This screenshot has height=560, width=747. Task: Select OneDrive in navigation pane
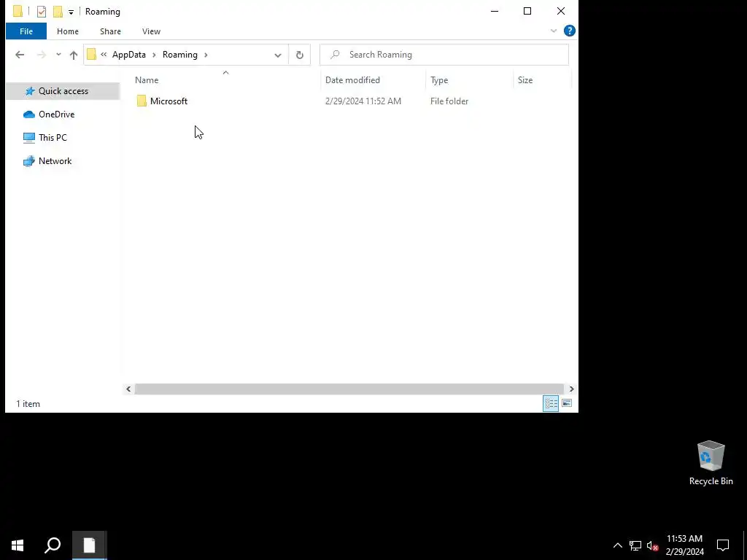click(56, 114)
